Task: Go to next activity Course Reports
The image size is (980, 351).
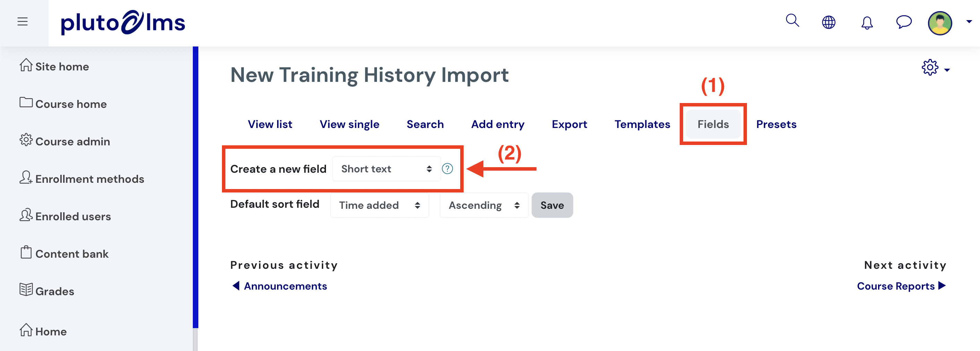Action: click(901, 286)
